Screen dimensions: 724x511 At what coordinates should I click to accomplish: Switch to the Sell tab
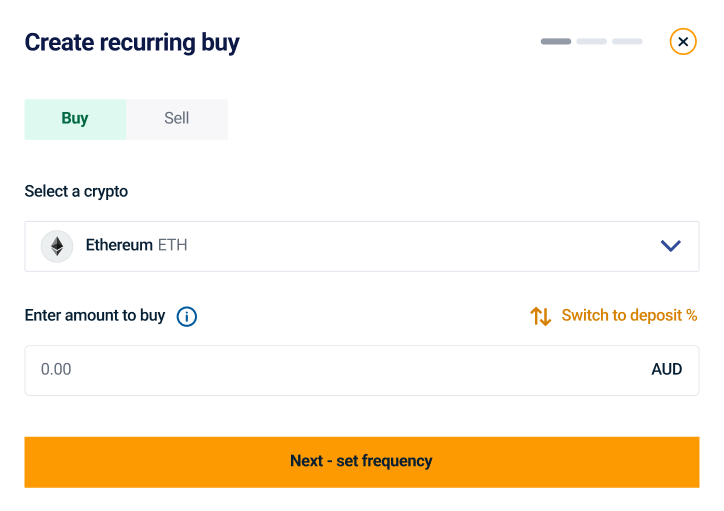click(177, 118)
